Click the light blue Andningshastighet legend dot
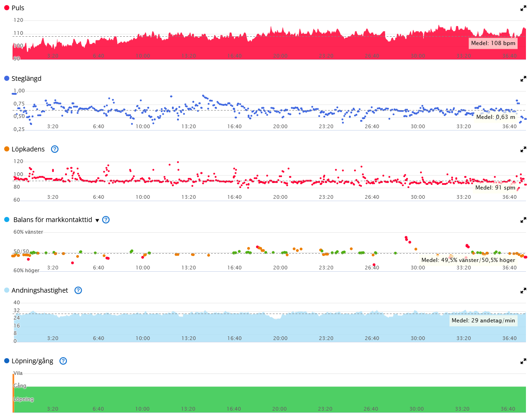 point(7,290)
